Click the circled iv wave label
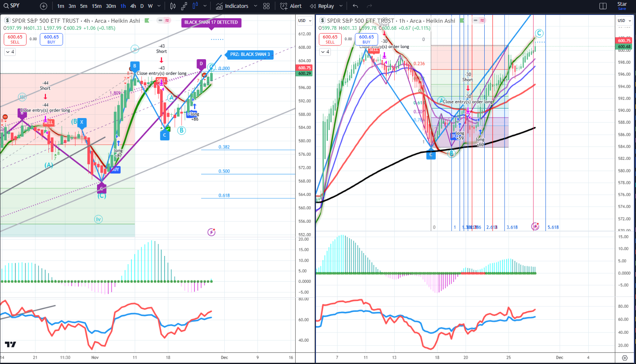This screenshot has height=364, width=636. point(98,219)
